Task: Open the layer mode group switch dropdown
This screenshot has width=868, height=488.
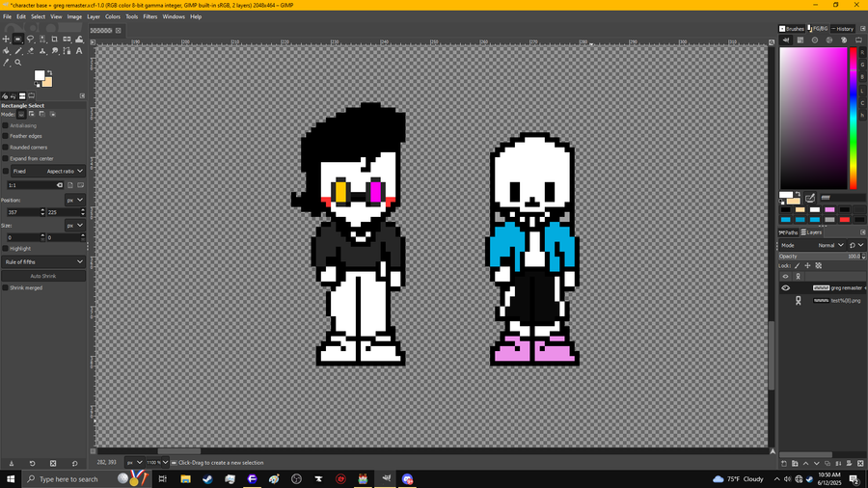Action: [x=856, y=245]
